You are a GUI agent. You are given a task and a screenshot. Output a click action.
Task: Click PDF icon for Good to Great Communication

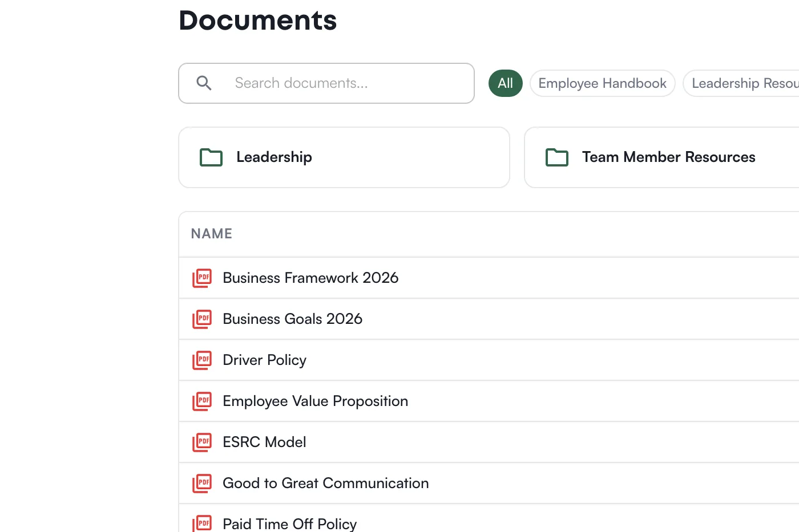click(x=202, y=484)
